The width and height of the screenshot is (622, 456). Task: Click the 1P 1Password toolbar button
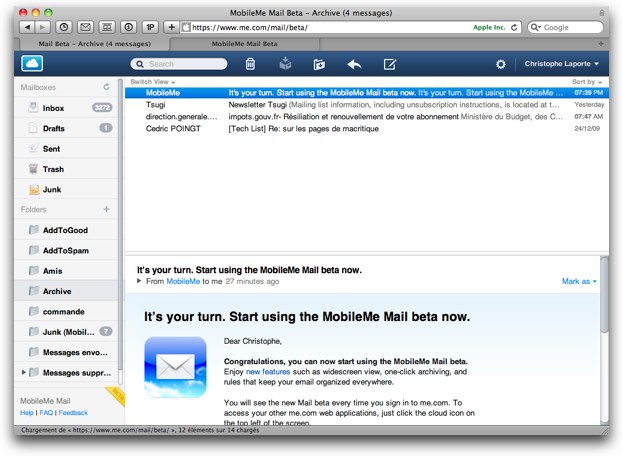pyautogui.click(x=150, y=27)
